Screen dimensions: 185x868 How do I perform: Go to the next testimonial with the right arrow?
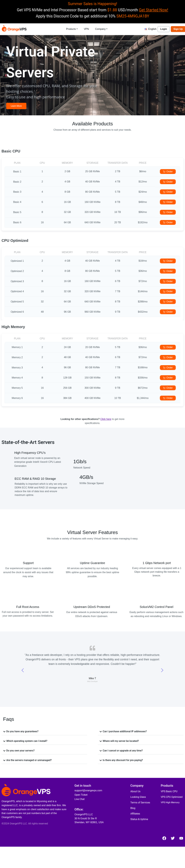coord(162,670)
